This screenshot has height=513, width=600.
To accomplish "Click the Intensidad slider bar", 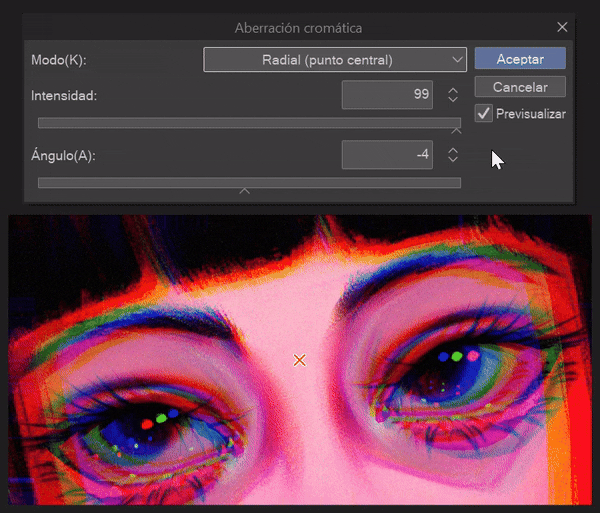I will click(249, 123).
